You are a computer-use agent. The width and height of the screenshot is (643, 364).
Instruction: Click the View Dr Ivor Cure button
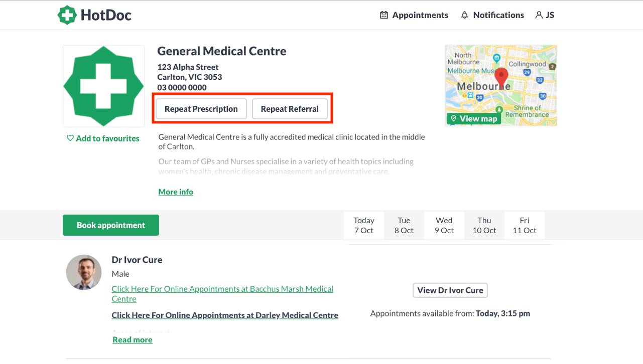click(x=450, y=290)
